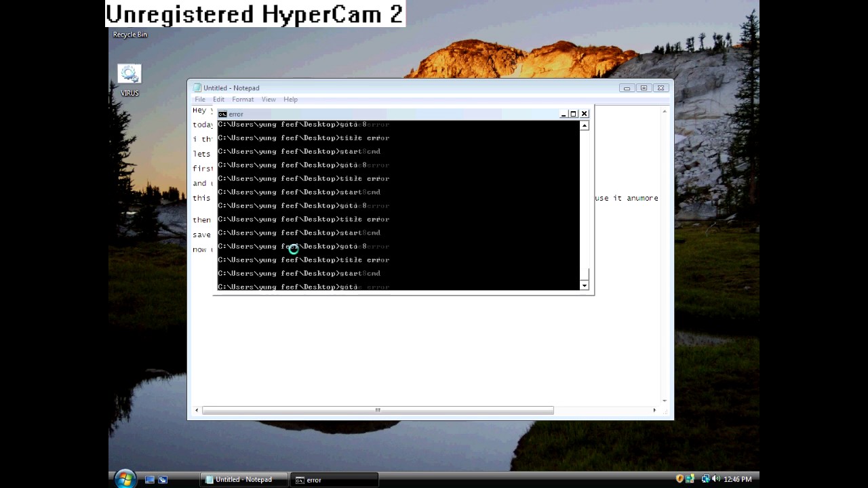Open the View menu in Notepad
This screenshot has height=488, width=868.
[x=269, y=100]
